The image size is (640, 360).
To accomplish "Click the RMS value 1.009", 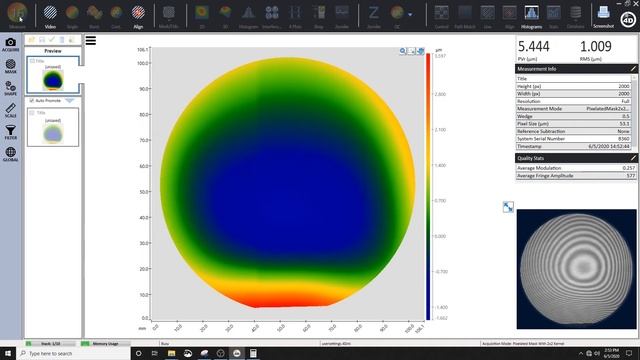I will [x=596, y=47].
